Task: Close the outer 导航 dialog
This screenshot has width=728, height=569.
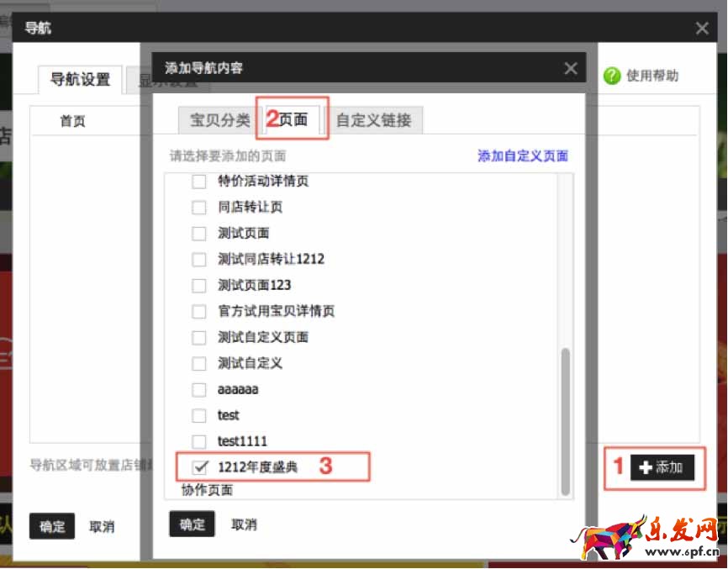Action: [702, 29]
